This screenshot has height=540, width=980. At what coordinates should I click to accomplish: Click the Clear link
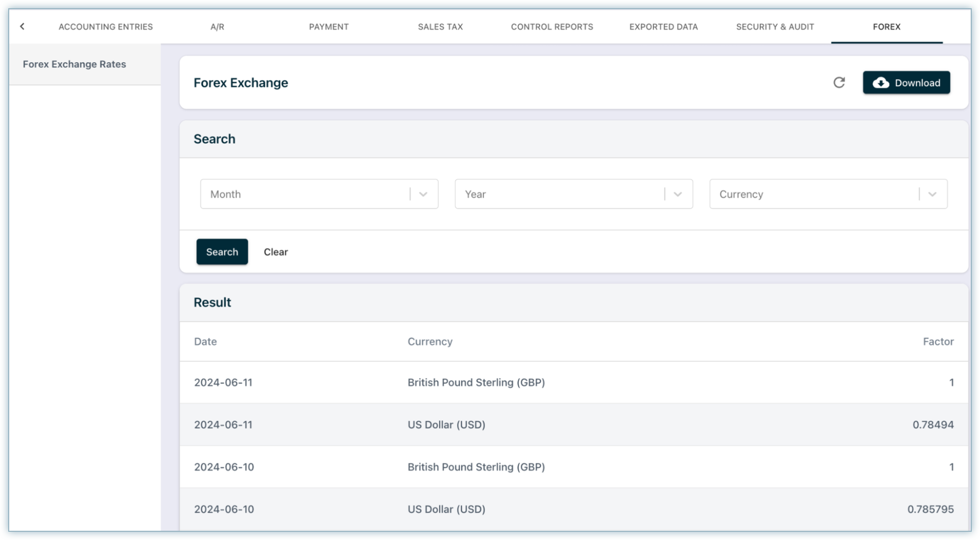pos(276,252)
